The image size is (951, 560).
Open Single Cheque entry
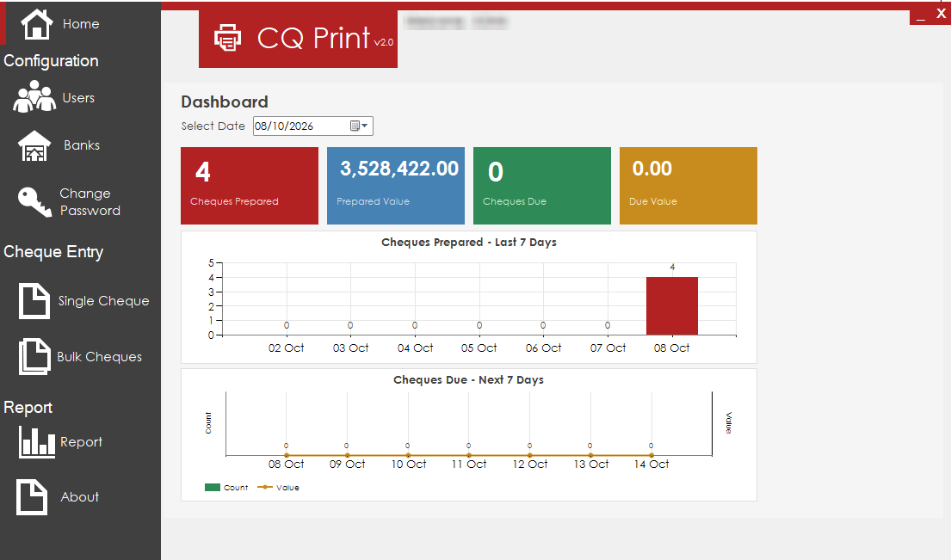[104, 300]
